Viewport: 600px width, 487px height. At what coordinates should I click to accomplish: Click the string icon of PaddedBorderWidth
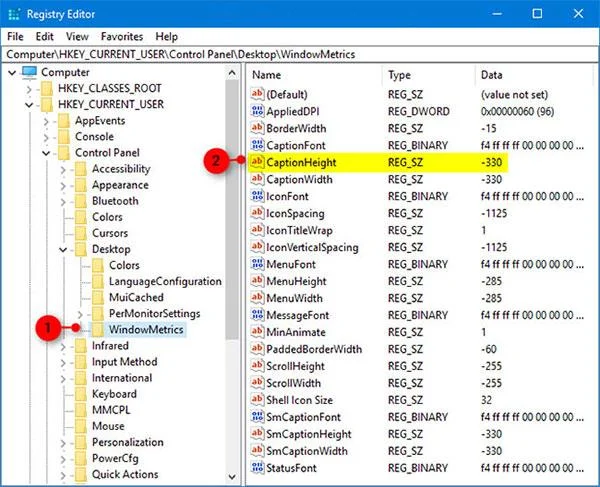point(257,349)
